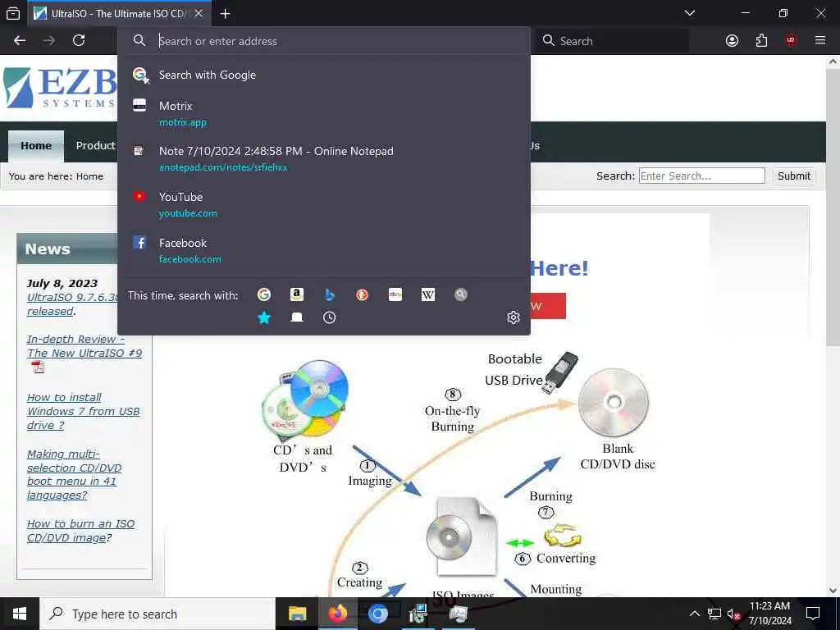Image resolution: width=840 pixels, height=630 pixels.
Task: Click the network tray icon
Action: [x=714, y=614]
